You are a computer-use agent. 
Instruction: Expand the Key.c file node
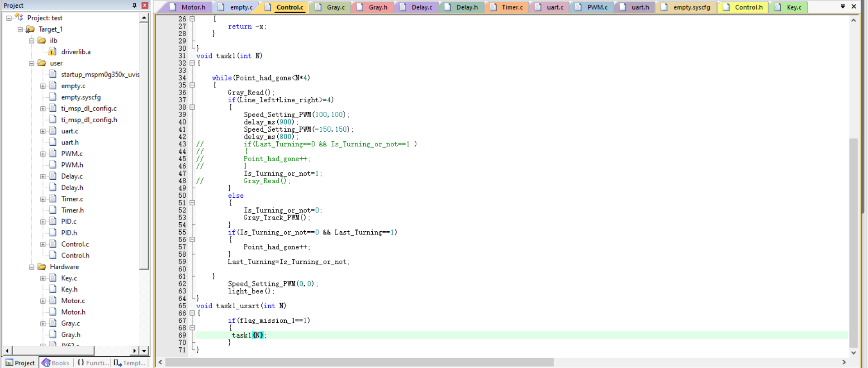tap(43, 278)
